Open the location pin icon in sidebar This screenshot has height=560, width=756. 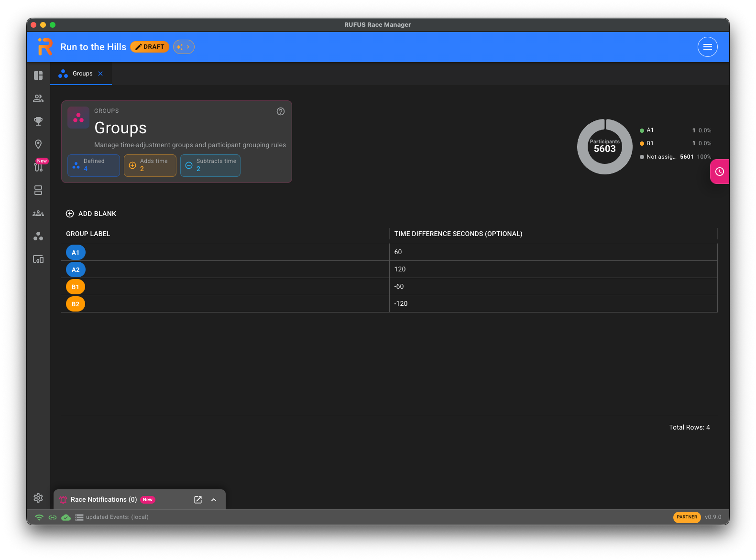click(x=38, y=144)
